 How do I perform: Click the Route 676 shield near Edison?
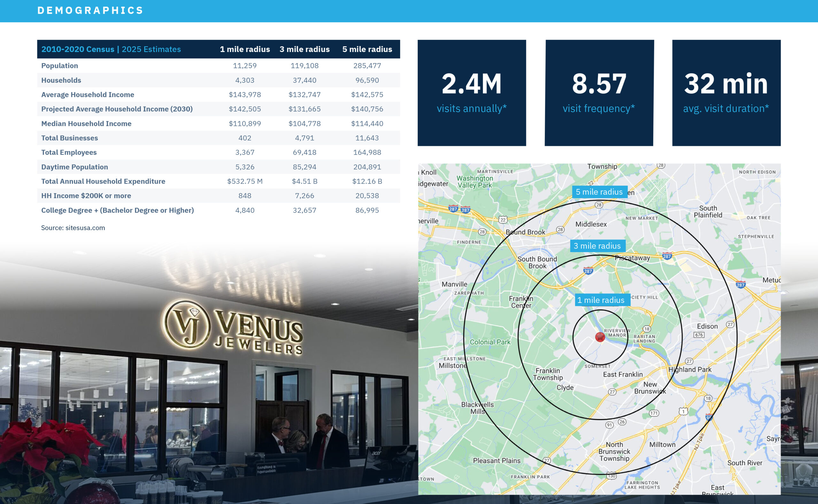699,335
